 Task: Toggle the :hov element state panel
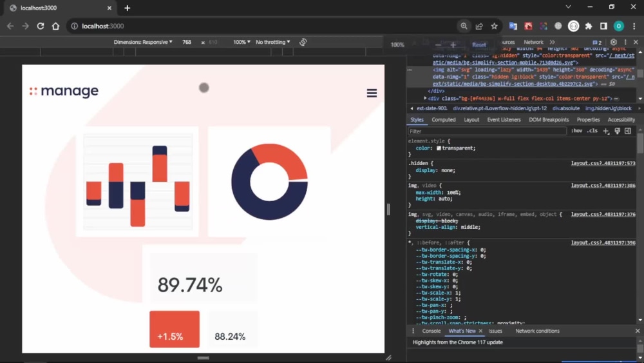click(576, 131)
